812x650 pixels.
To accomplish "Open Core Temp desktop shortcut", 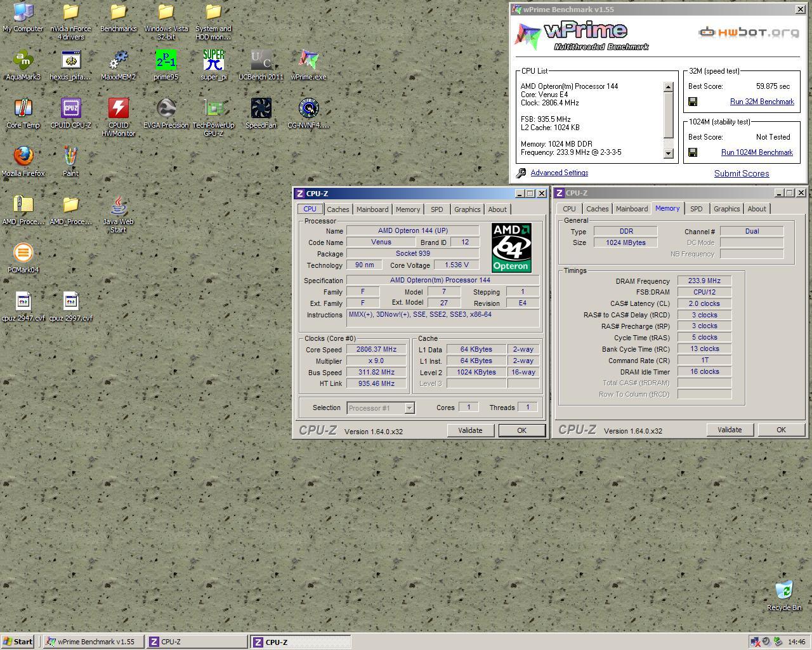I will (x=23, y=114).
